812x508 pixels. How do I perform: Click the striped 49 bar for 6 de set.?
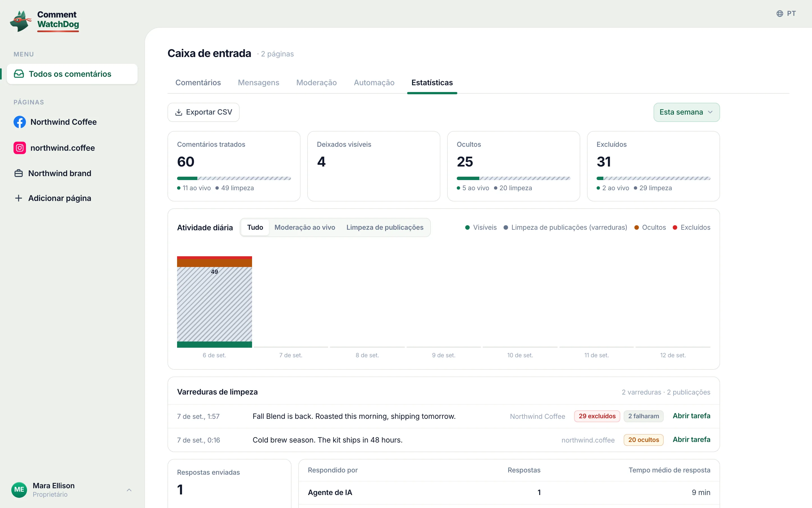214,304
